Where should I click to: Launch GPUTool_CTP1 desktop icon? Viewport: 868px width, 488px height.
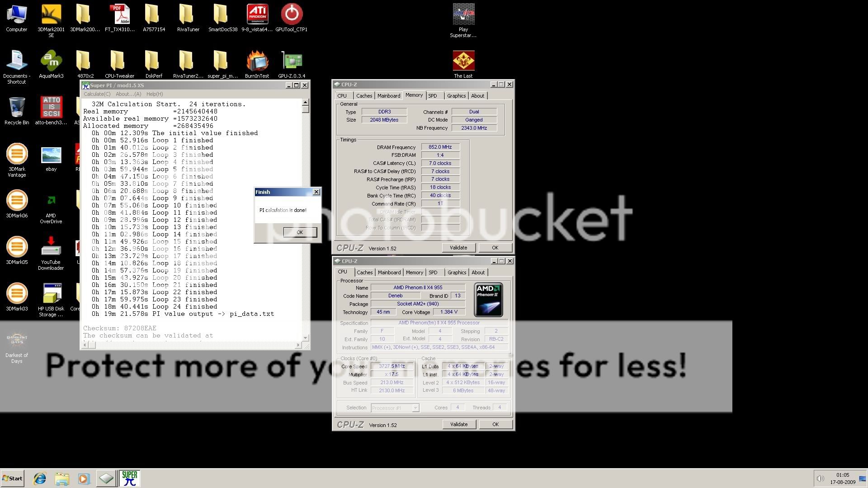point(292,18)
